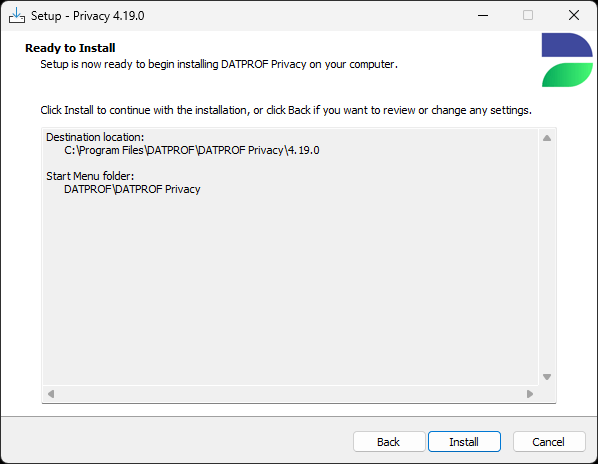Click the scroll left arrow in summary box
The width and height of the screenshot is (598, 464).
(x=51, y=393)
